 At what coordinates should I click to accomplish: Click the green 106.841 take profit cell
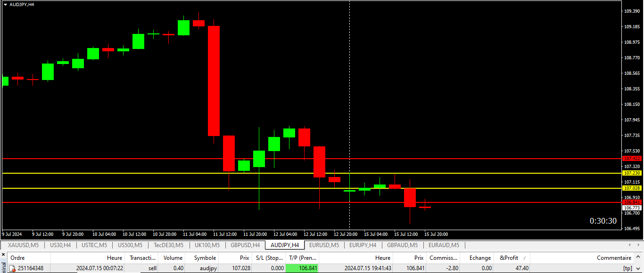[x=302, y=268]
